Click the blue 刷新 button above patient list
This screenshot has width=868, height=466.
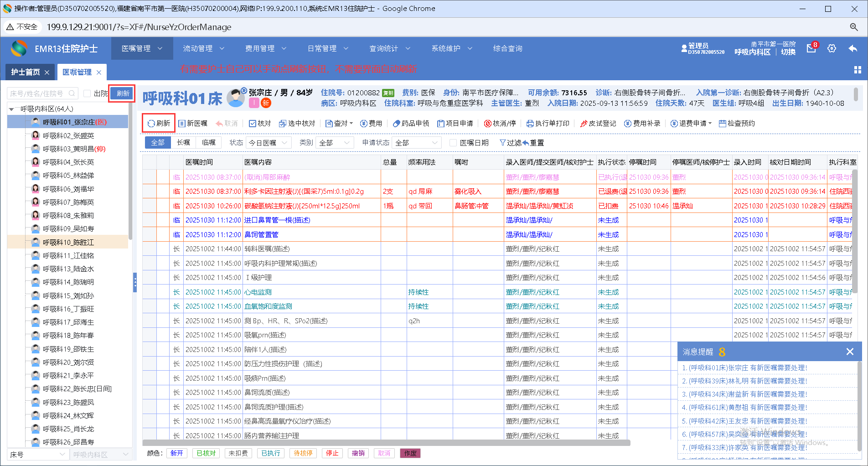123,93
